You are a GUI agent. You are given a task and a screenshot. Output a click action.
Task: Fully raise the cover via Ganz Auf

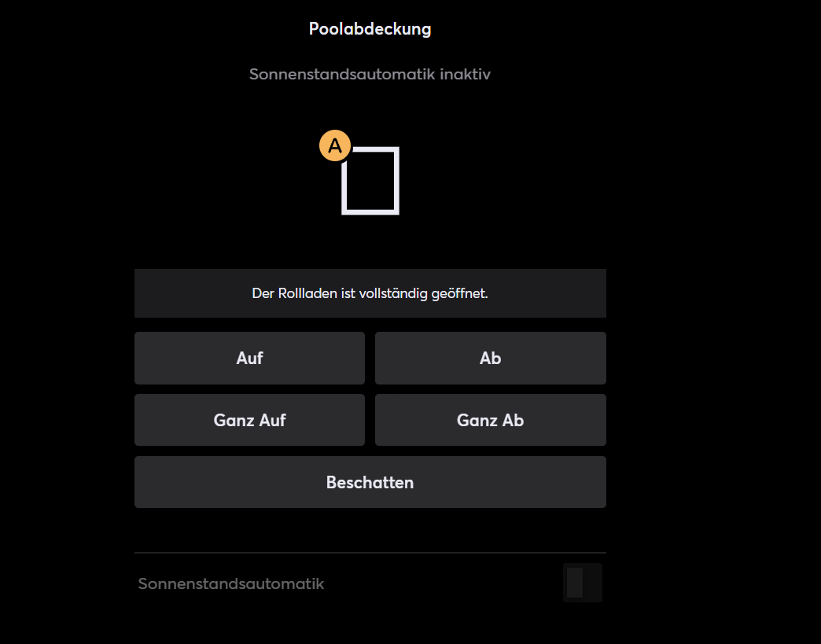249,420
